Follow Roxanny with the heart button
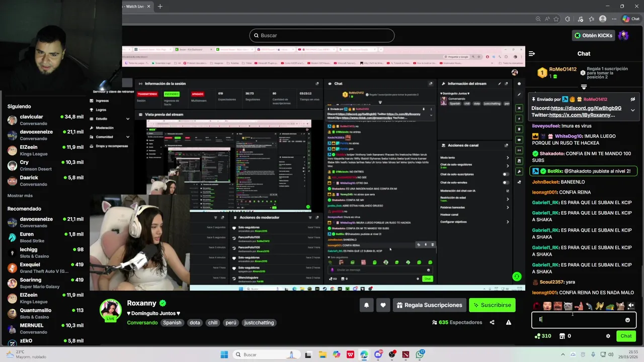Screen dimensions: 644x362 pos(383,305)
